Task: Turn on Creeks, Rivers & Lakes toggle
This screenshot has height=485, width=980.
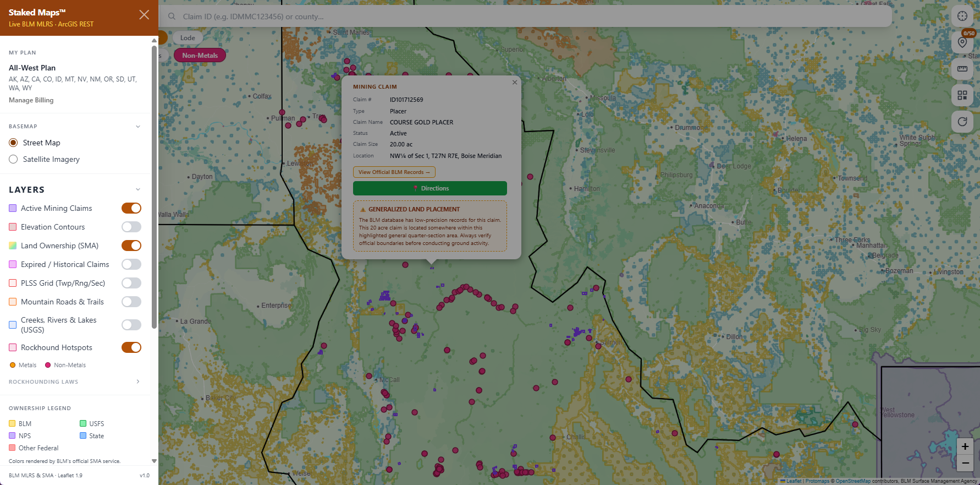Action: click(x=131, y=325)
